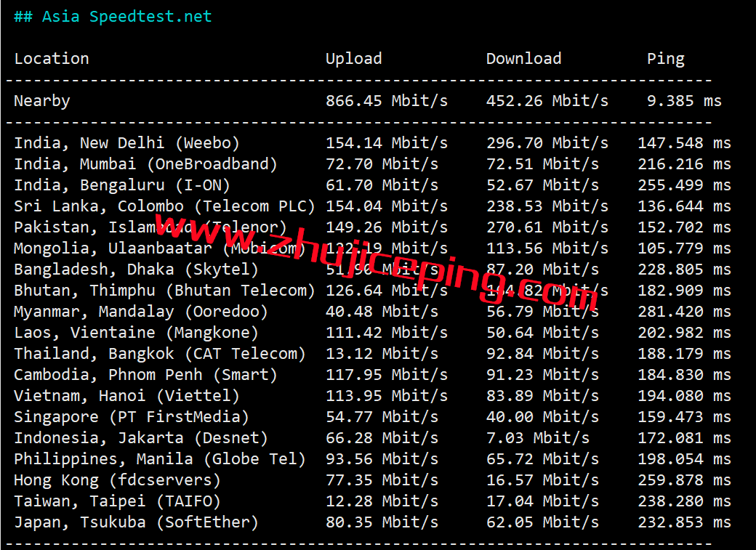
Task: Click 'Cambodia, Phnom Penh (Smart)' label
Action: pyautogui.click(x=145, y=375)
